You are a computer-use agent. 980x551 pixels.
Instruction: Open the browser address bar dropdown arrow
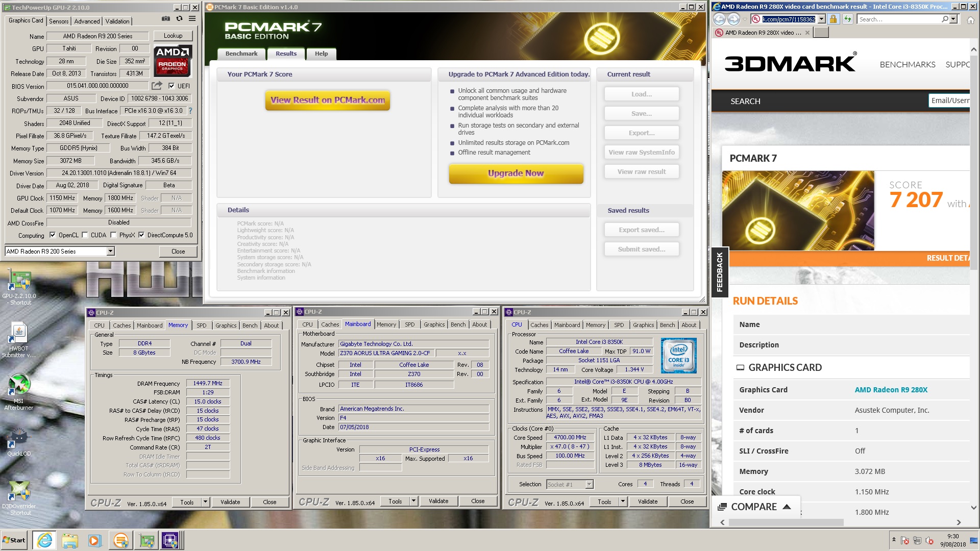point(821,19)
